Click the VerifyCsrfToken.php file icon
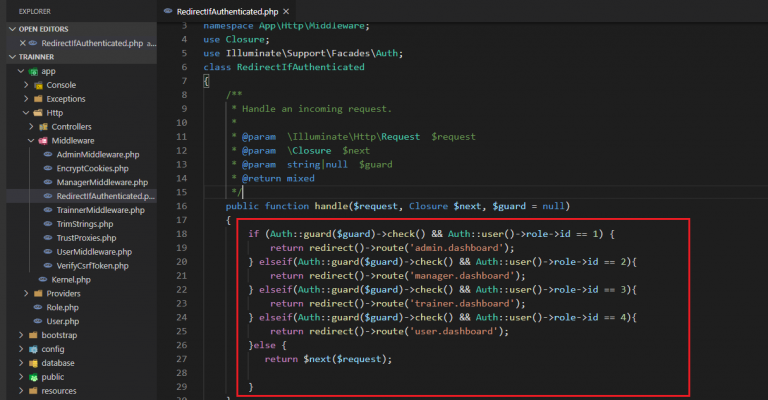The width and height of the screenshot is (768, 400). pyautogui.click(x=48, y=265)
